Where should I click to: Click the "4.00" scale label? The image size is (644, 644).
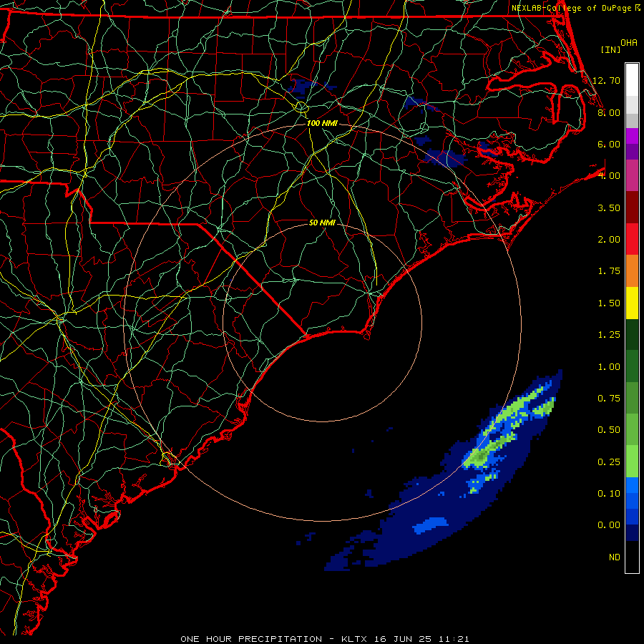[609, 176]
